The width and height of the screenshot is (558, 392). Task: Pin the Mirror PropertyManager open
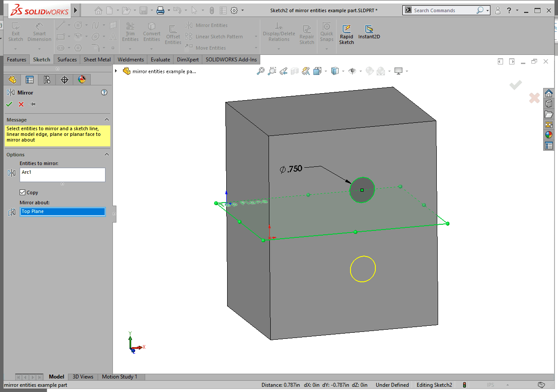click(32, 104)
